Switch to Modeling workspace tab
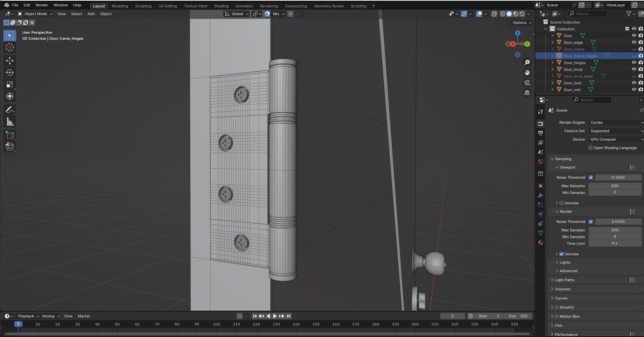 point(120,6)
